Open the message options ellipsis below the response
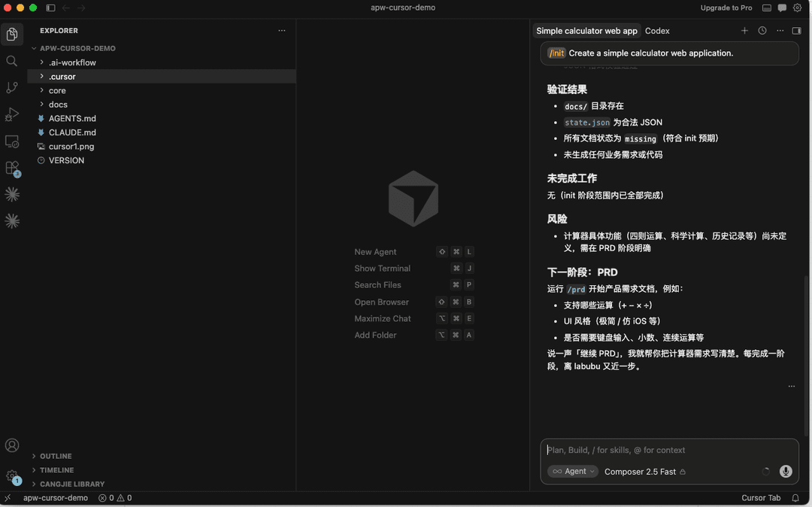This screenshot has height=507, width=812. coord(791,387)
